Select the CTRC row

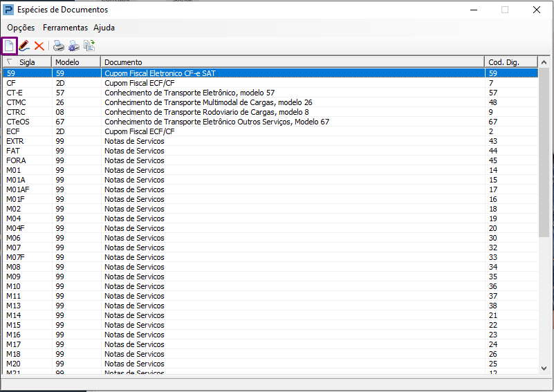pyautogui.click(x=270, y=112)
